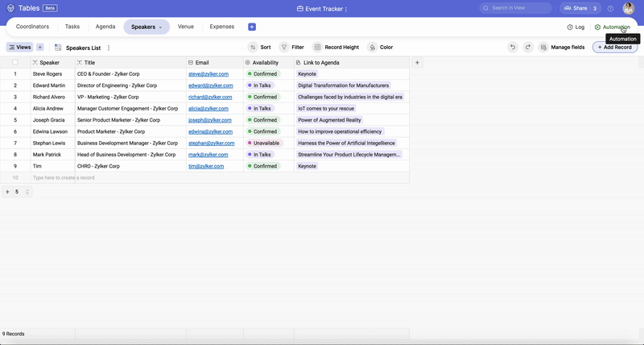Click the Title column header
This screenshot has height=345, width=644.
130,63
